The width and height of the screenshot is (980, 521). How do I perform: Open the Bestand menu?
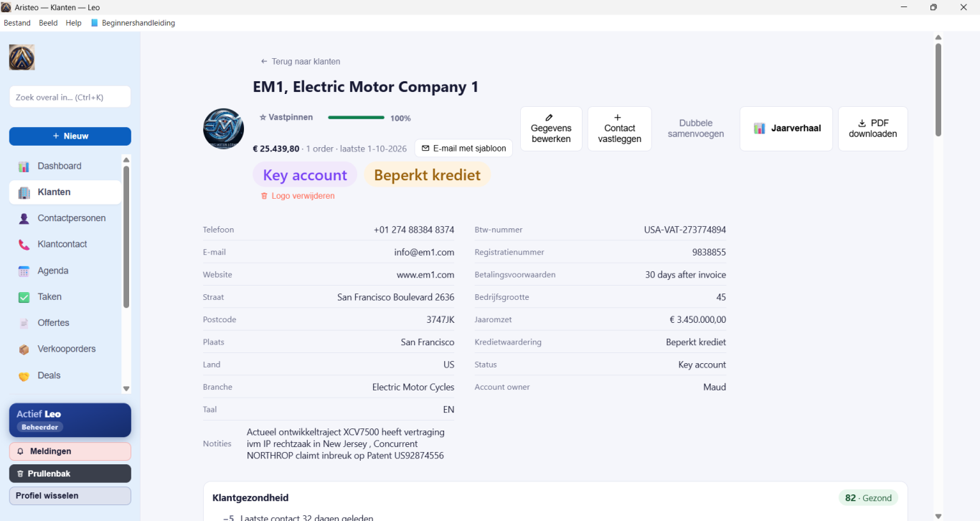pyautogui.click(x=17, y=23)
